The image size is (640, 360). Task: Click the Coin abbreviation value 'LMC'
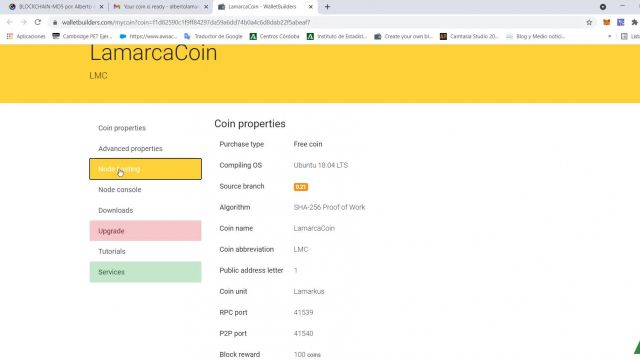coord(301,249)
